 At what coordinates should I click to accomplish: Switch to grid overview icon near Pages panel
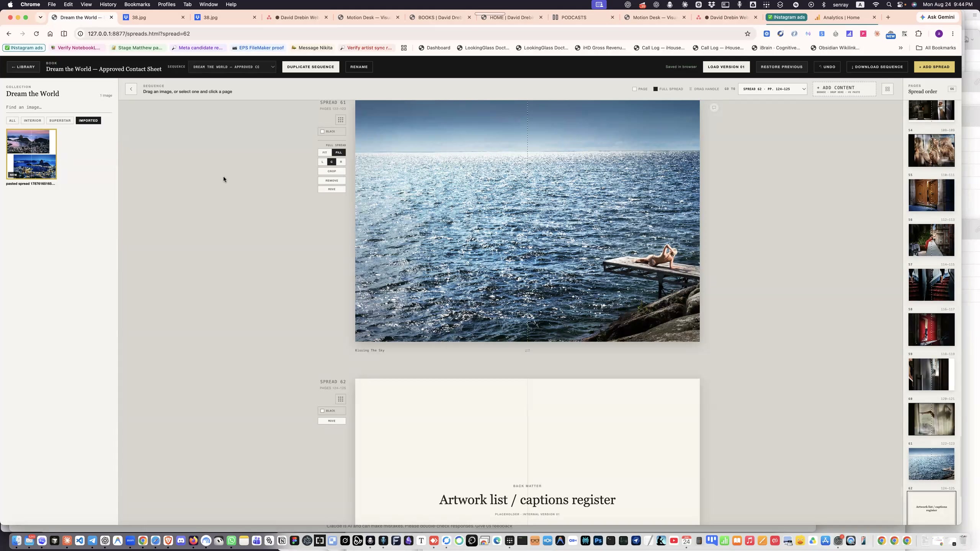[x=887, y=89]
